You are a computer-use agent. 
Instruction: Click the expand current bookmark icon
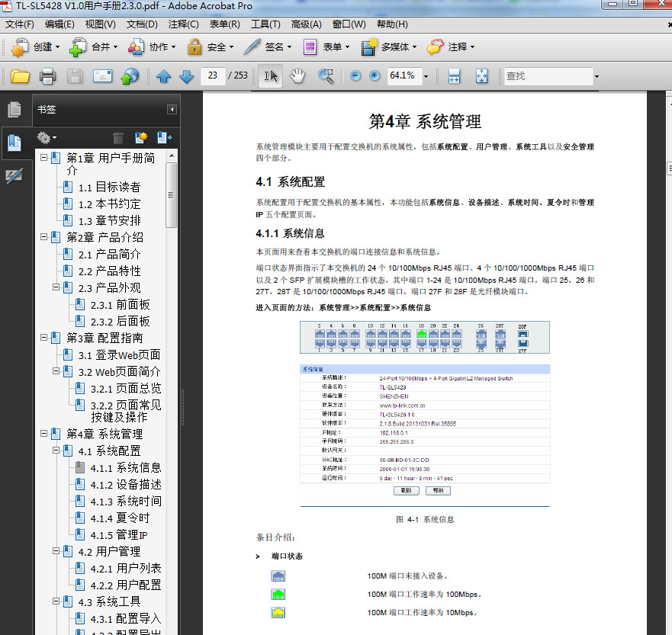164,137
